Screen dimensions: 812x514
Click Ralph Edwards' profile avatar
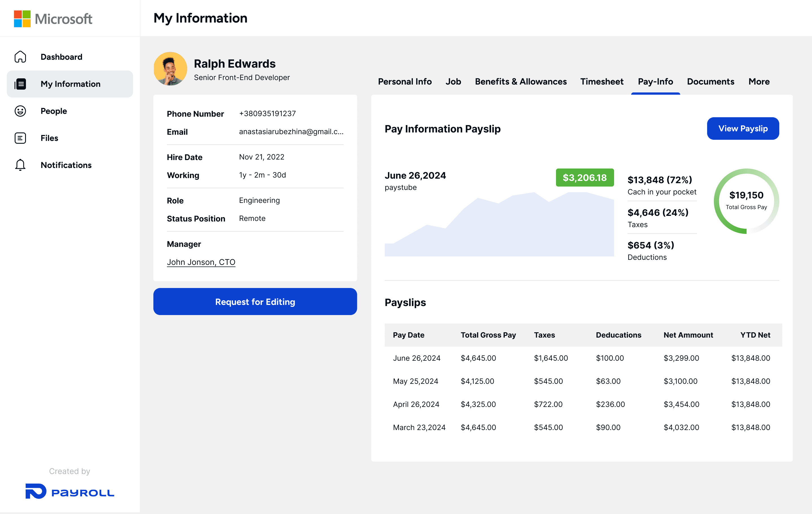click(x=170, y=69)
